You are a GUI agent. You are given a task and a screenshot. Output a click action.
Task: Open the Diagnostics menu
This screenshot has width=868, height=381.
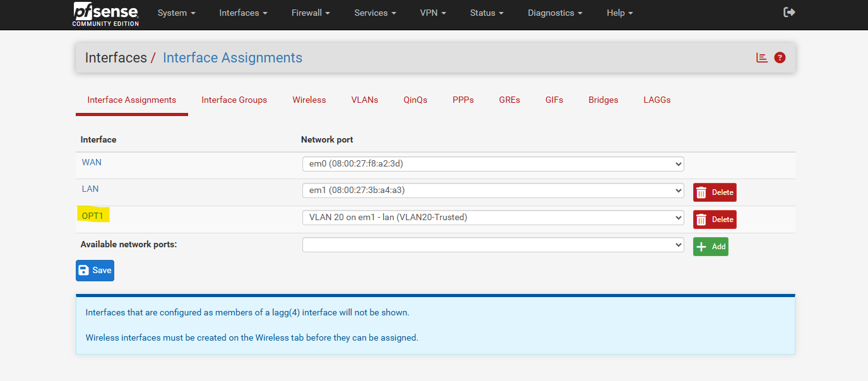[555, 13]
